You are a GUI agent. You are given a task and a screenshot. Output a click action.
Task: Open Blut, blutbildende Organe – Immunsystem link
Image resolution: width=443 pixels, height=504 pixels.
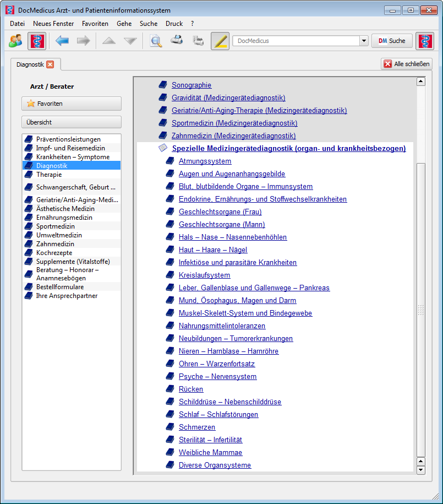pos(246,186)
